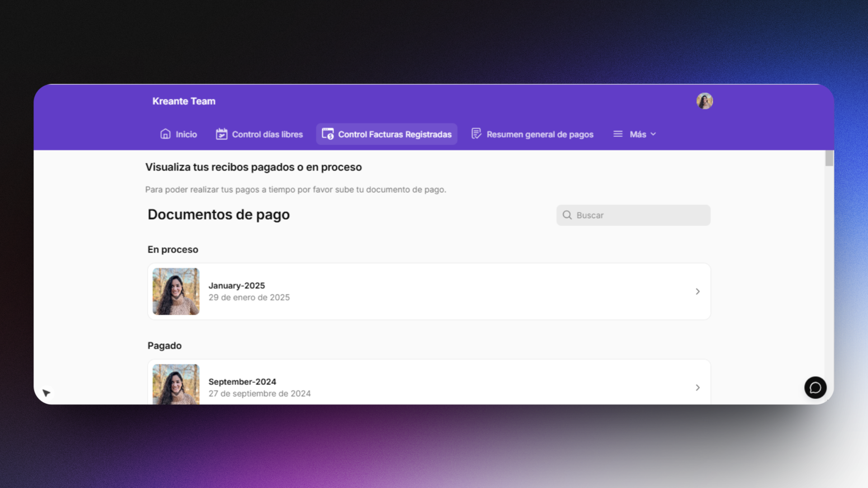Open the chat bubble in the bottom corner
Image resolution: width=868 pixels, height=488 pixels.
pyautogui.click(x=815, y=388)
